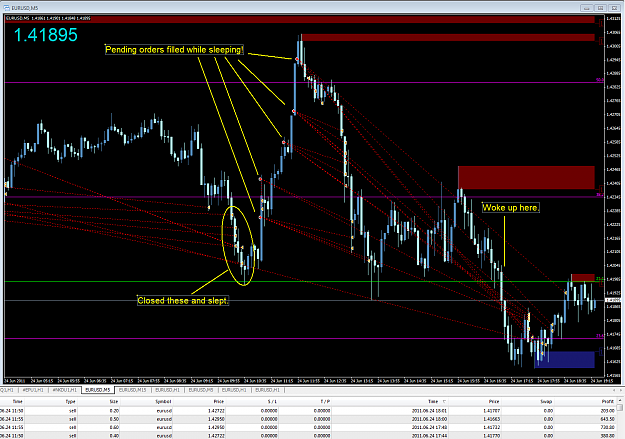Click the current price marker on price axis
Viewport: 625px width, 439px height.
(x=614, y=300)
